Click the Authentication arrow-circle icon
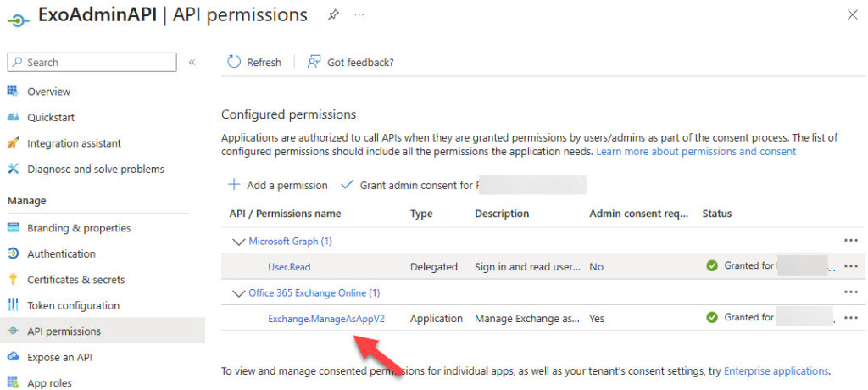868x390 pixels. tap(14, 253)
